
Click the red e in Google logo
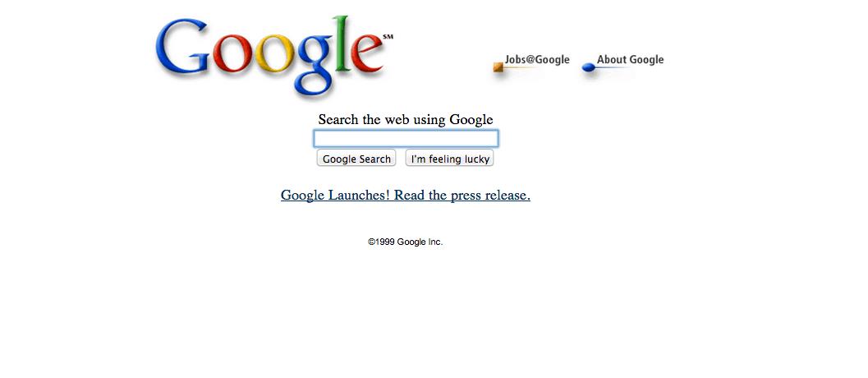point(368,53)
